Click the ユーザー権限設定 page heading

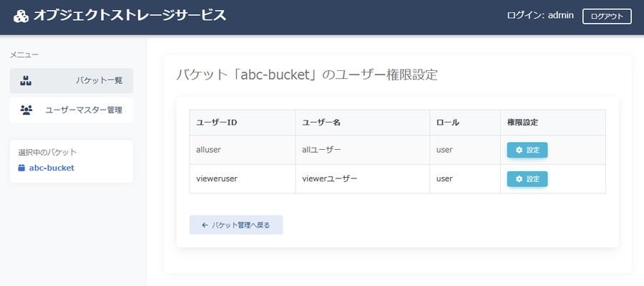tap(307, 75)
